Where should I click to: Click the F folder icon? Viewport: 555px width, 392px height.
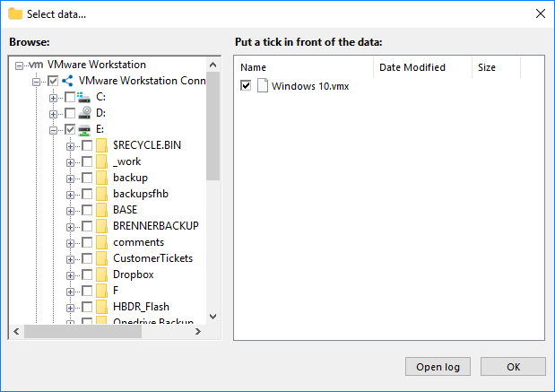(x=101, y=291)
